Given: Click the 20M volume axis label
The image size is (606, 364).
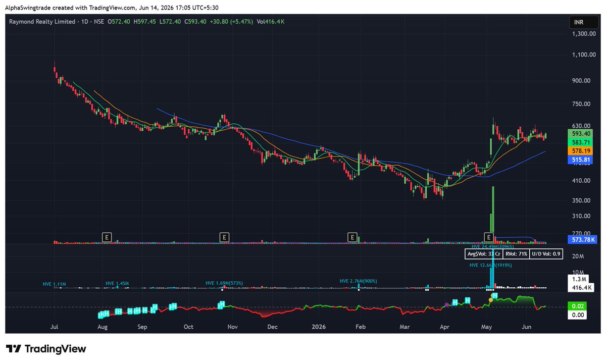Looking at the screenshot, I should (x=579, y=257).
